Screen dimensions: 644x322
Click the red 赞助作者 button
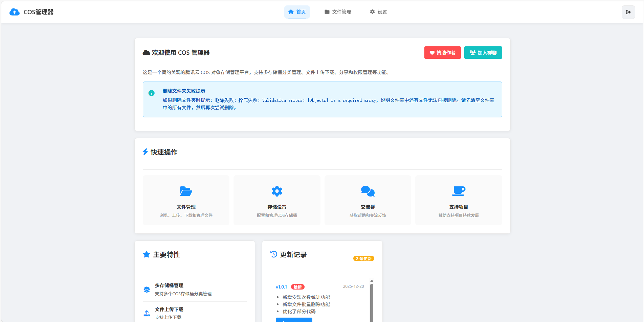(x=442, y=52)
